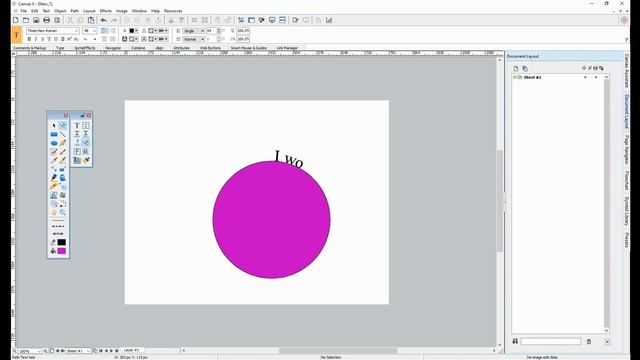Select the diagonal Line tool in toolbox
This screenshot has height=360, width=640.
pyautogui.click(x=62, y=134)
